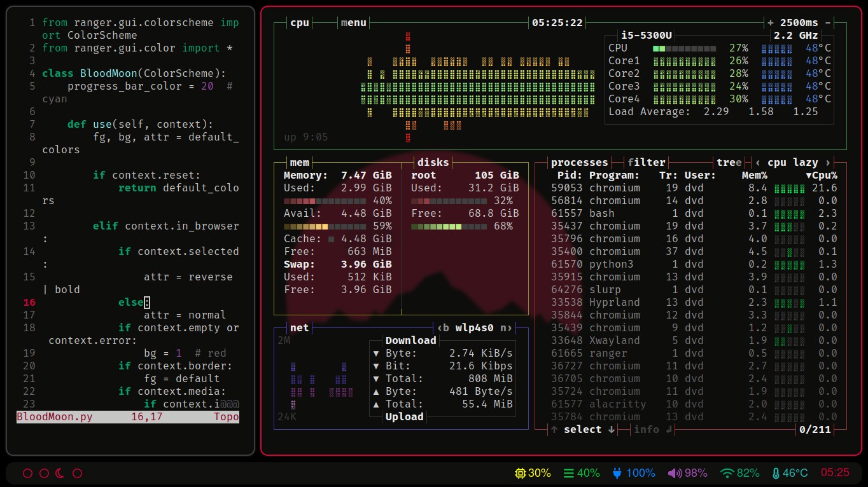The image size is (868, 487).
Task: Switch to previous network interface with b
Action: (443, 327)
